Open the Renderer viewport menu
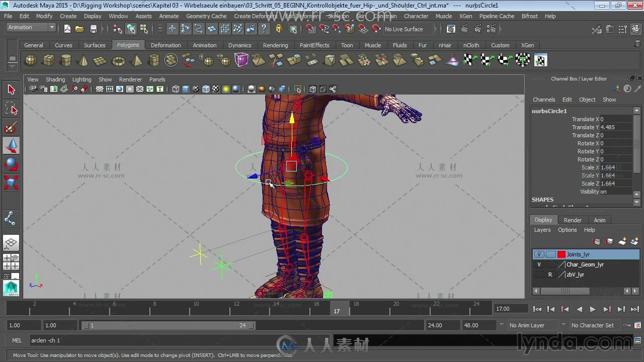The height and width of the screenshot is (362, 644). (130, 79)
